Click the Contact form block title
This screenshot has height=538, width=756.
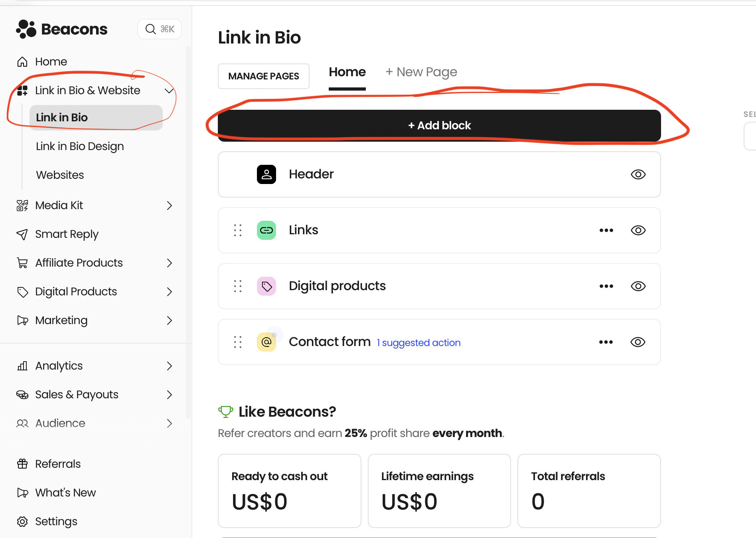330,342
